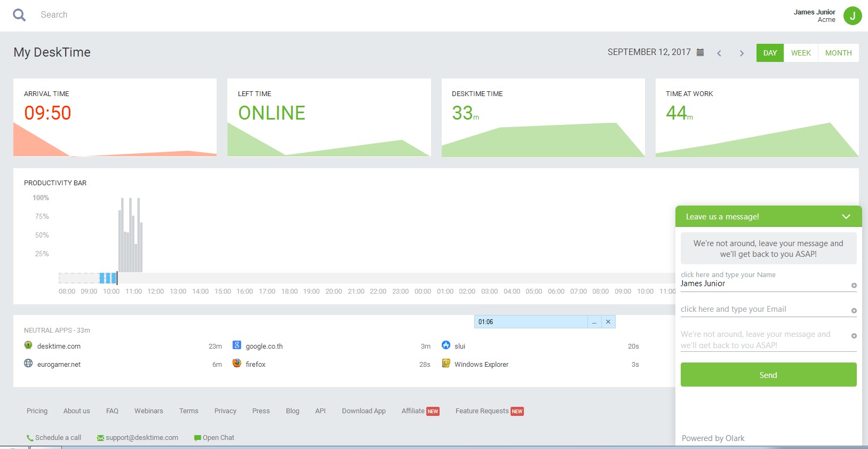Screen dimensions: 868x449
Task: Click the google.co.th icon
Action: [x=237, y=345]
